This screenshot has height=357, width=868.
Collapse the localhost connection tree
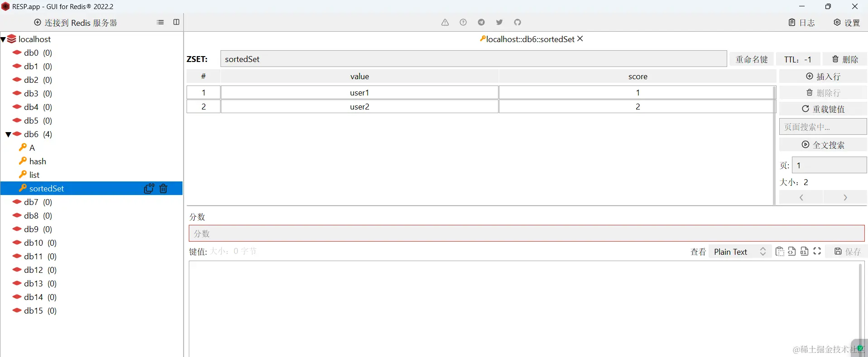(x=3, y=39)
